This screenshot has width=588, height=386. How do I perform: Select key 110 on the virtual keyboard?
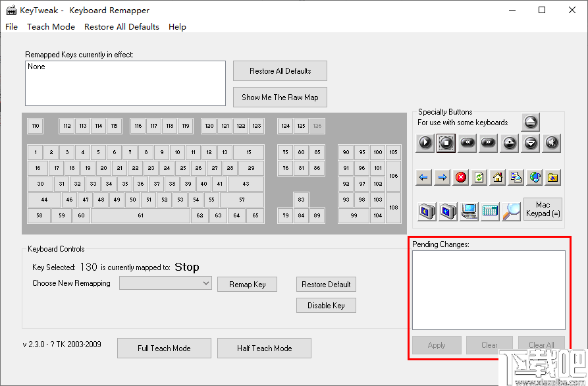35,126
